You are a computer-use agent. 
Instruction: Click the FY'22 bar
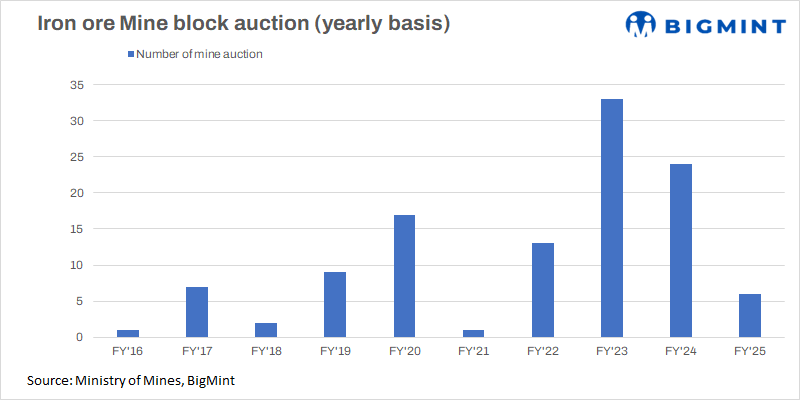point(543,290)
